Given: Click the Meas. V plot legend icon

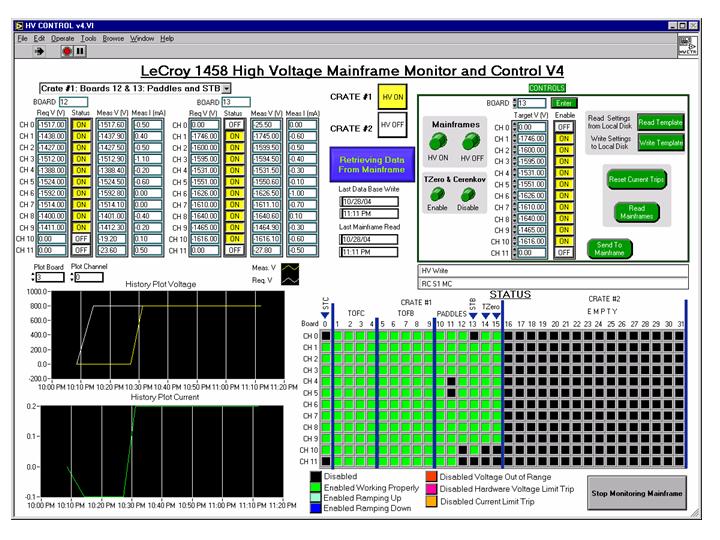Looking at the screenshot, I should 290,268.
